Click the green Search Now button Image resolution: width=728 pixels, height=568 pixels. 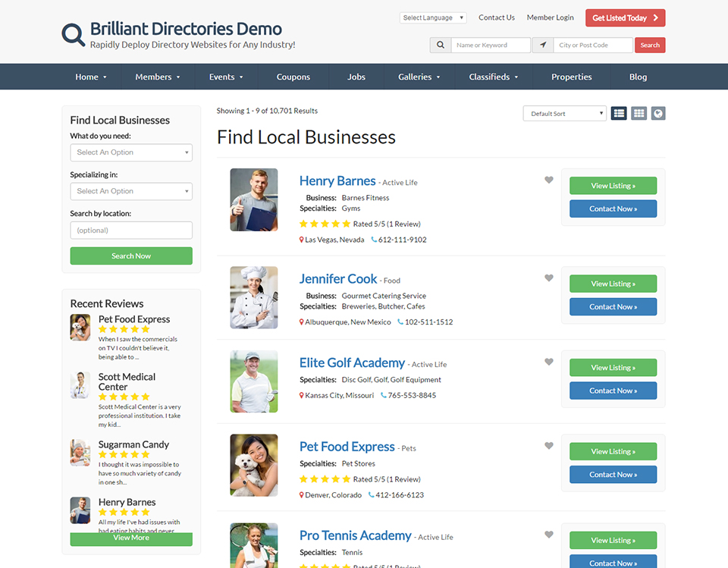point(131,256)
